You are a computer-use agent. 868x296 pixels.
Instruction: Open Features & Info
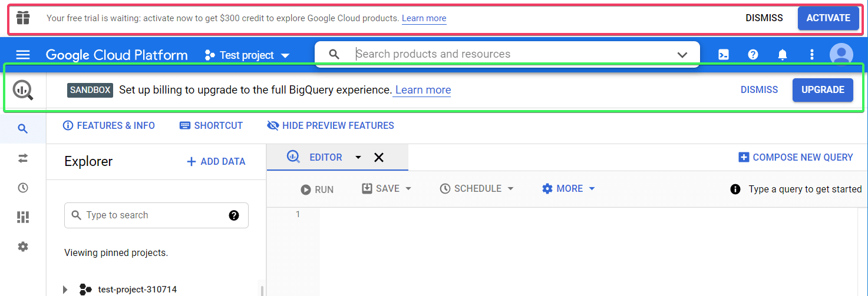(x=109, y=125)
